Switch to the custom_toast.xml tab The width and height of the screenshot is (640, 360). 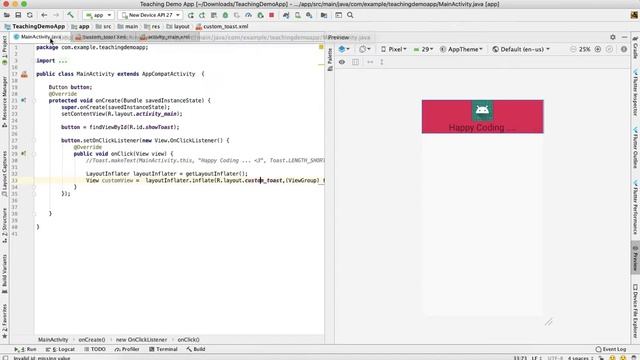pos(104,37)
